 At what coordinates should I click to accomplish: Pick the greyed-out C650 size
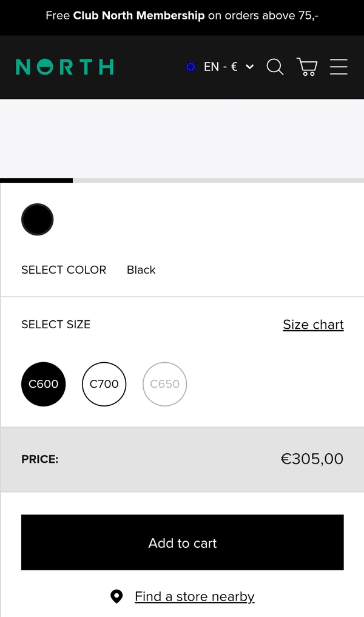pyautogui.click(x=165, y=384)
